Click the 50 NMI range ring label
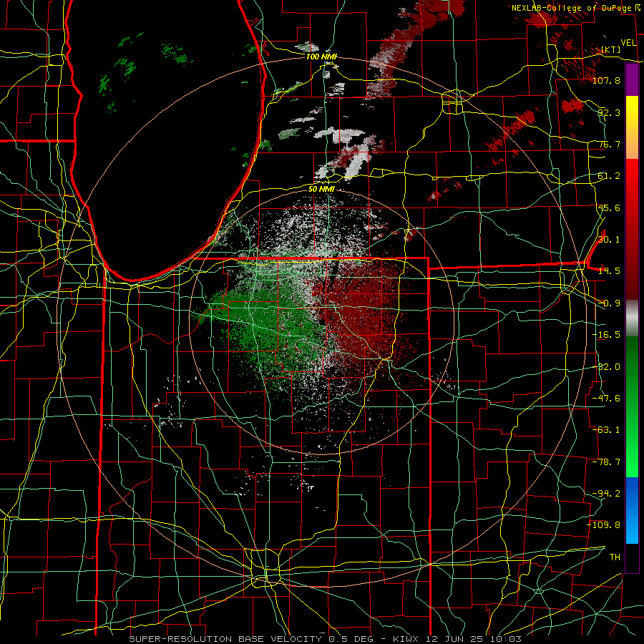 [321, 189]
